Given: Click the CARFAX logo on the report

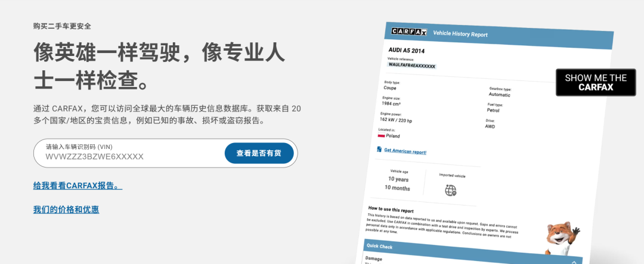Looking at the screenshot, I should point(408,32).
